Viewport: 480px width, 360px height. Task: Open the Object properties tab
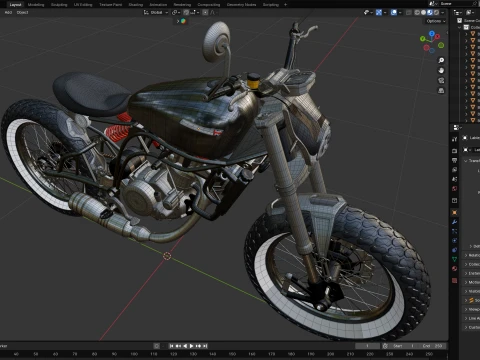(455, 212)
